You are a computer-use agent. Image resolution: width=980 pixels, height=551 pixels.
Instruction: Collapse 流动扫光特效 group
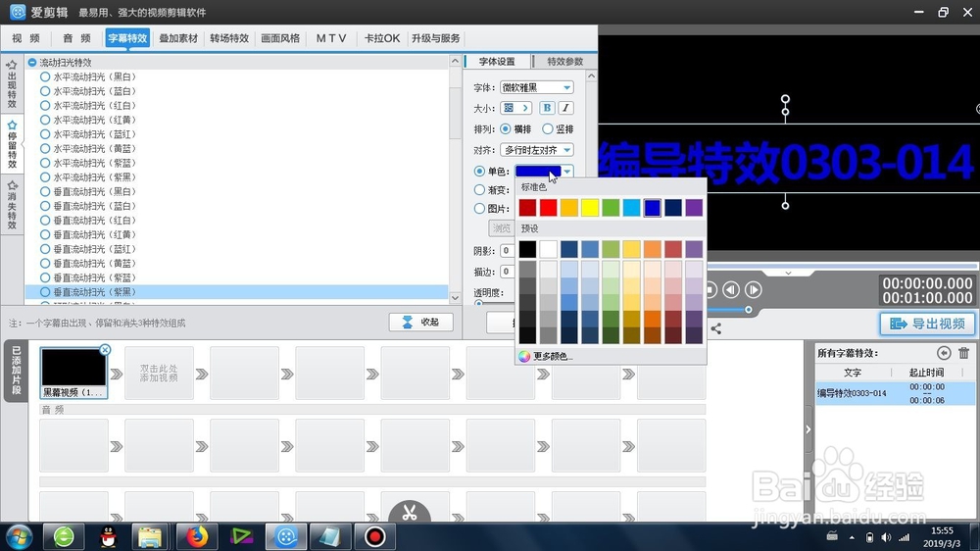(x=32, y=63)
